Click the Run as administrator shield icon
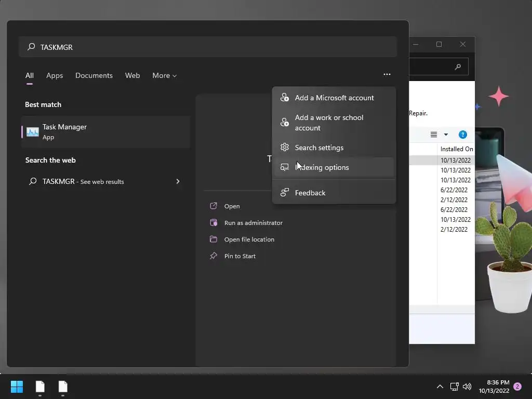 tap(214, 222)
